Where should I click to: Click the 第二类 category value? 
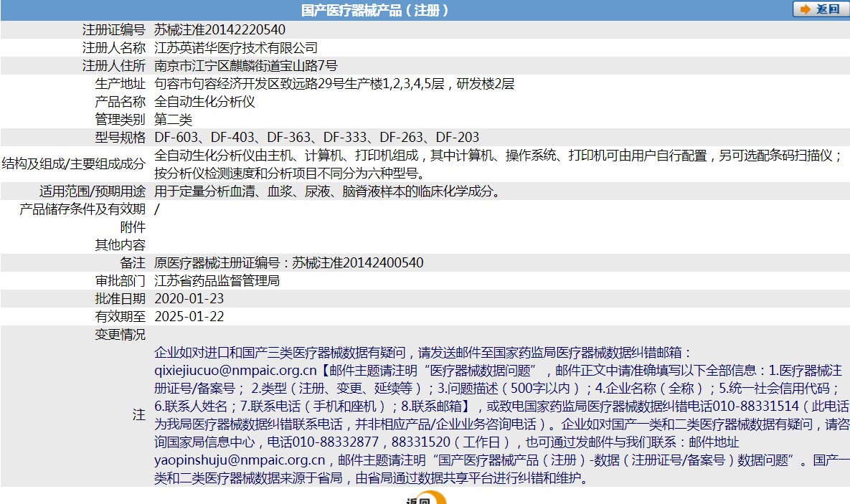[174, 119]
